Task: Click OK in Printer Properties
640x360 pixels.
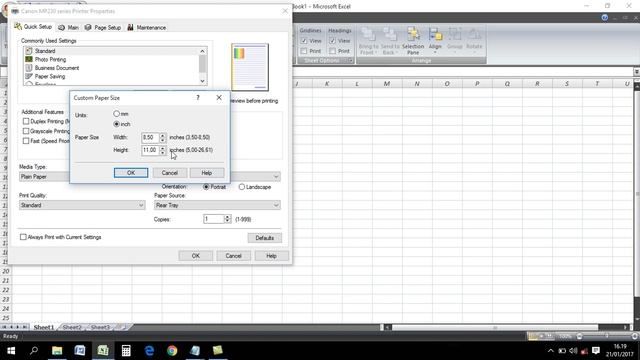Action: [196, 256]
